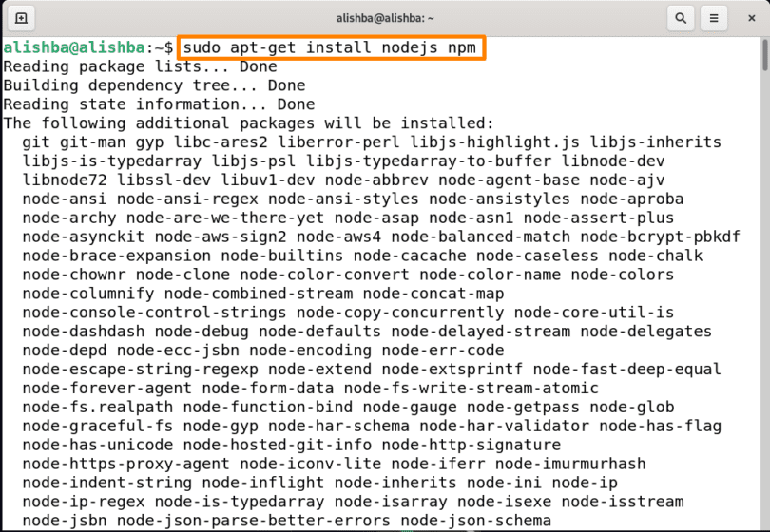Click the package name 'node-imurmurhash'
The image size is (770, 532).
click(570, 464)
